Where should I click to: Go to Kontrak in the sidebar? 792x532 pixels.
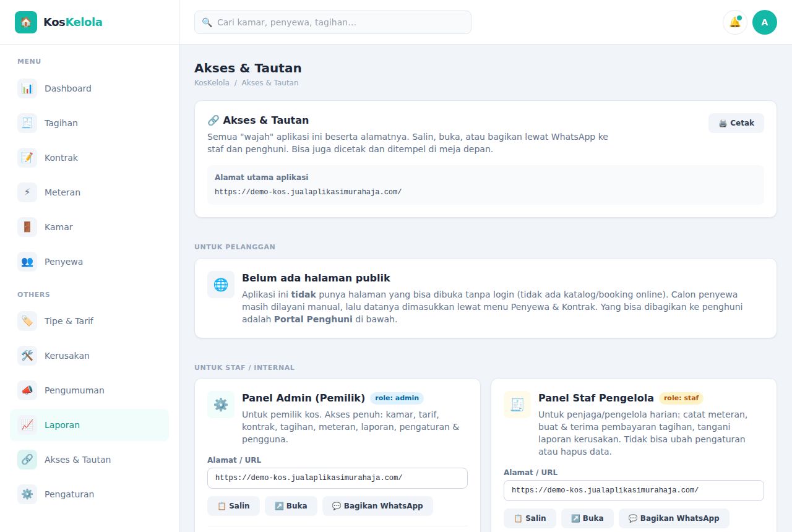point(89,158)
